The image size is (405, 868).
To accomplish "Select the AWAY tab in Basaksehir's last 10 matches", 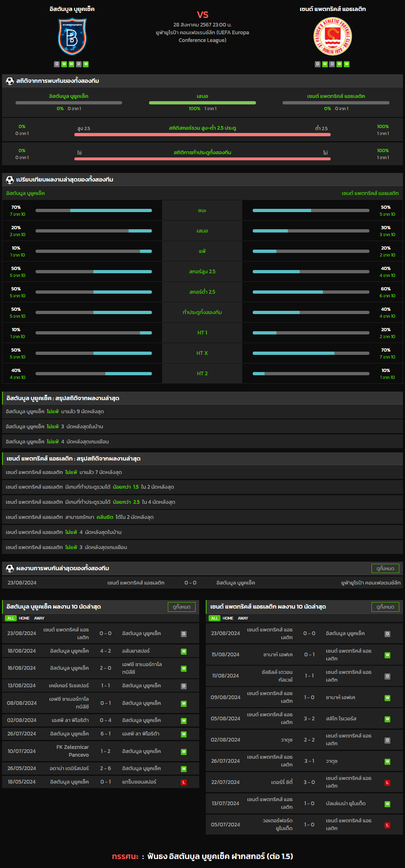I will [39, 618].
